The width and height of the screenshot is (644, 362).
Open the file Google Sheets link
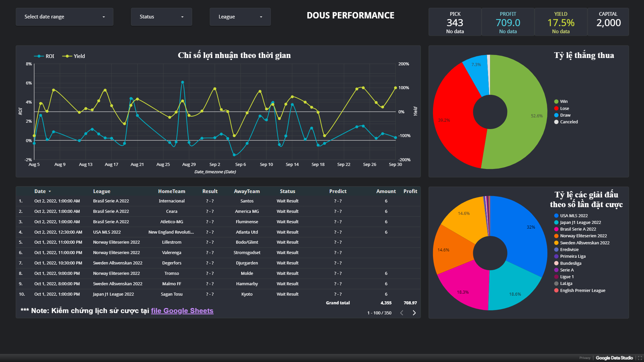click(x=182, y=311)
